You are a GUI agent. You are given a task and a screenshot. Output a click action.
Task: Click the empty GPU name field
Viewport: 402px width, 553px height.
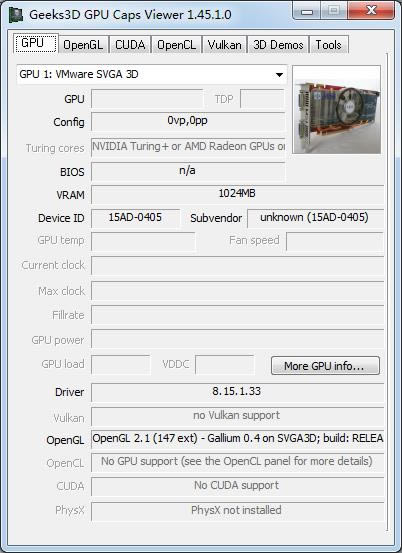coord(147,98)
